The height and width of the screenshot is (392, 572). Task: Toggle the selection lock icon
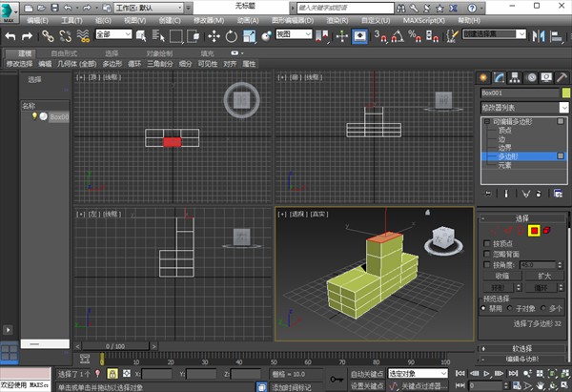113,374
